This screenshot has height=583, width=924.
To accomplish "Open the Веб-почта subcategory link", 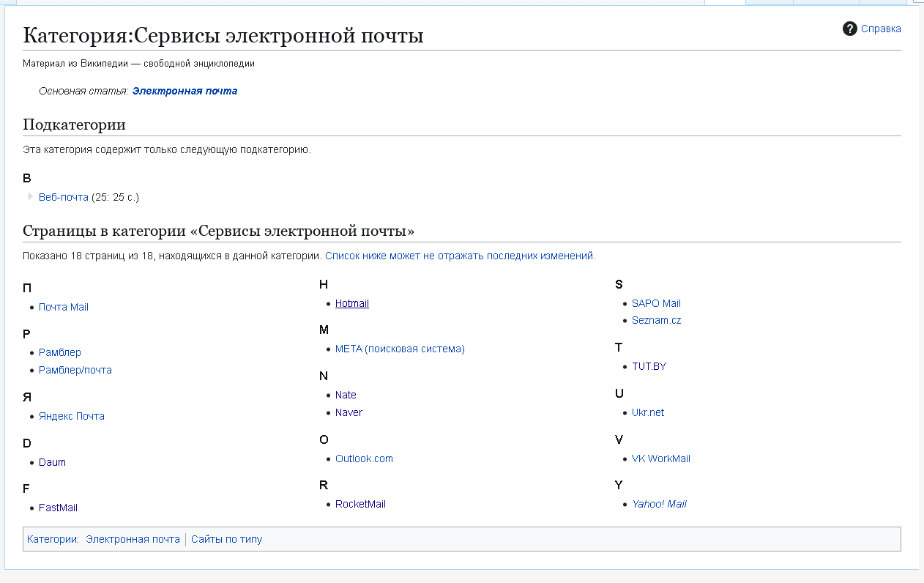I will click(64, 197).
